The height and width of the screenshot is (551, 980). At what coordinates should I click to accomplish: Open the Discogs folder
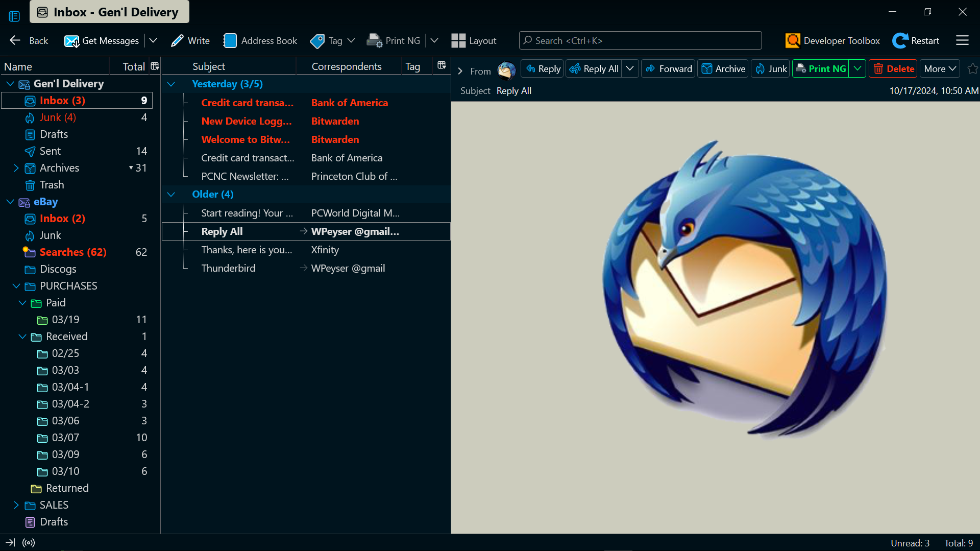pyautogui.click(x=77, y=269)
